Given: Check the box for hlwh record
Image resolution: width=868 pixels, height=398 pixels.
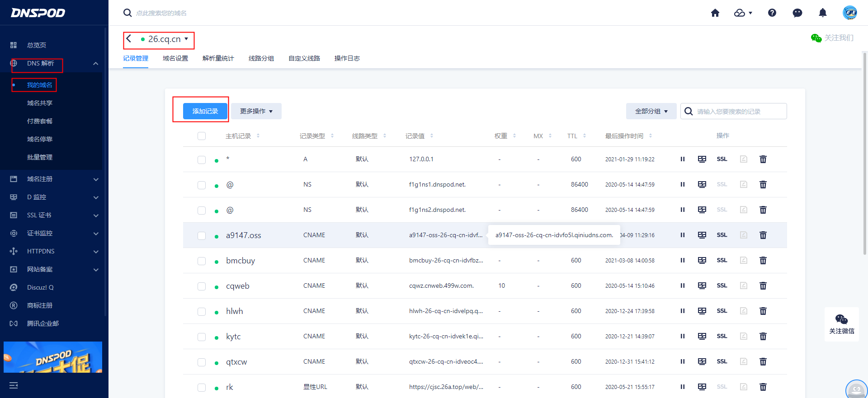Looking at the screenshot, I should click(x=202, y=311).
